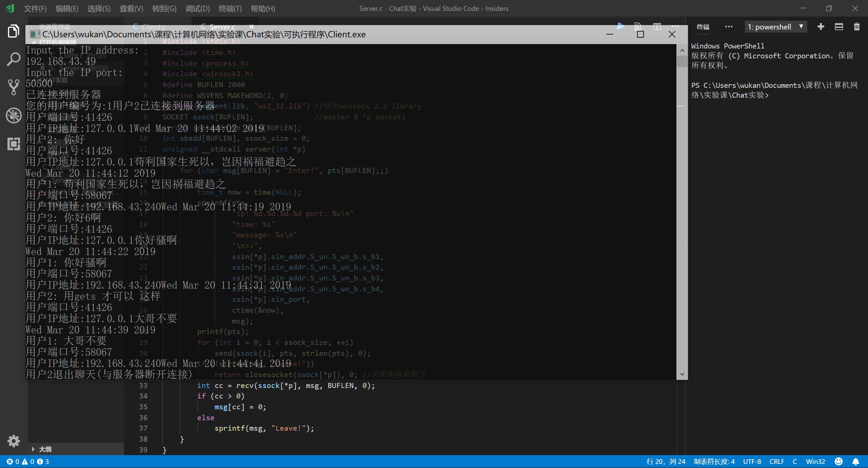The height and width of the screenshot is (468, 868).
Task: Open the Debug view icon
Action: point(13,115)
